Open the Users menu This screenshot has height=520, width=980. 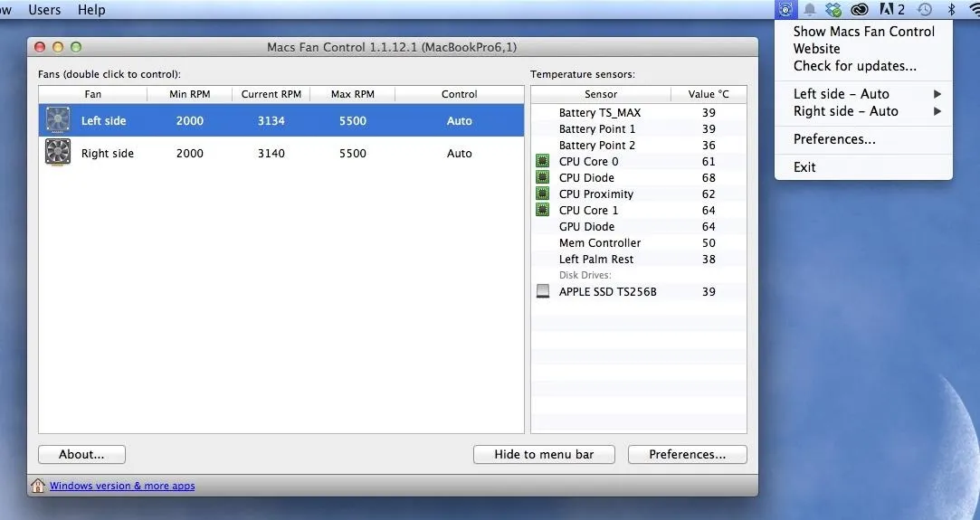click(x=44, y=9)
